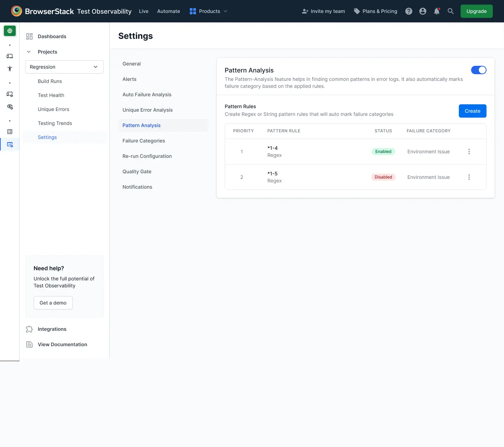Click the *1-5 pattern rule text
The image size is (504, 447).
pos(272,174)
